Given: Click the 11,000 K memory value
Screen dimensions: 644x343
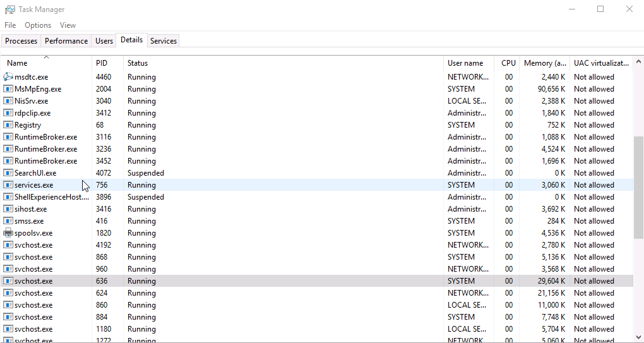Looking at the screenshot, I should pos(551,305).
